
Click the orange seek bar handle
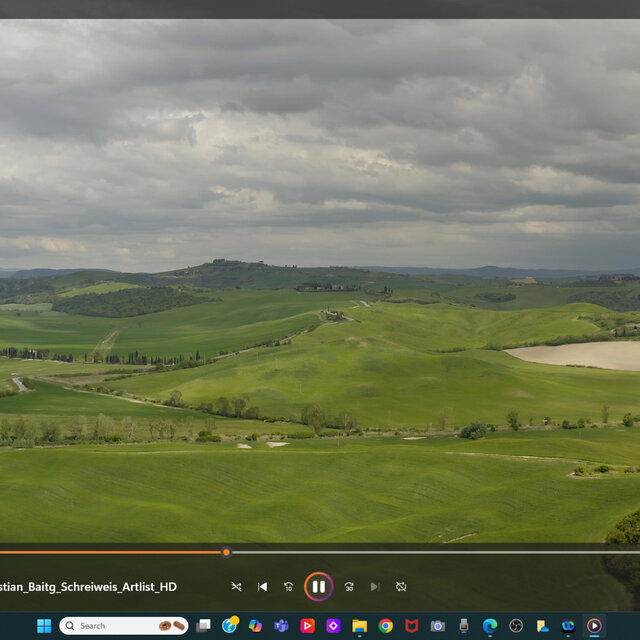(x=226, y=552)
